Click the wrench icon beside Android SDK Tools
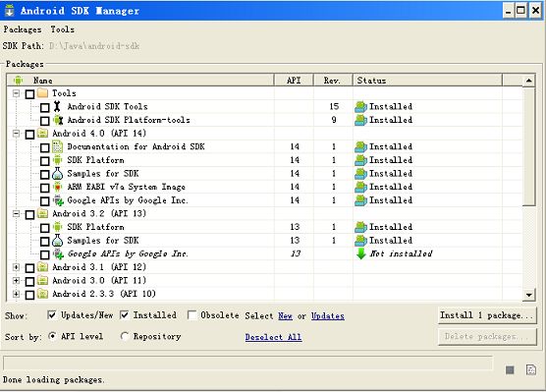This screenshot has height=392, width=546. coord(57,107)
